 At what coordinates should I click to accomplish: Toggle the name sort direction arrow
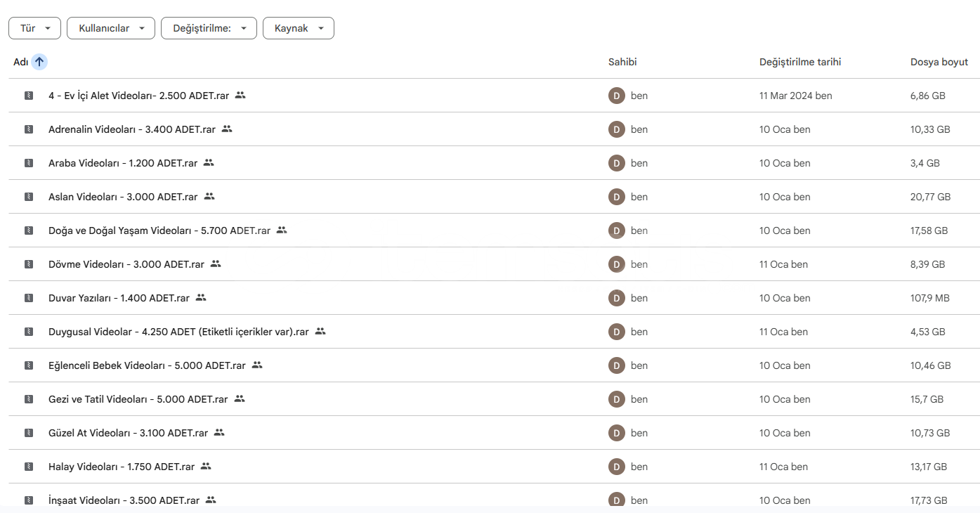click(x=39, y=62)
